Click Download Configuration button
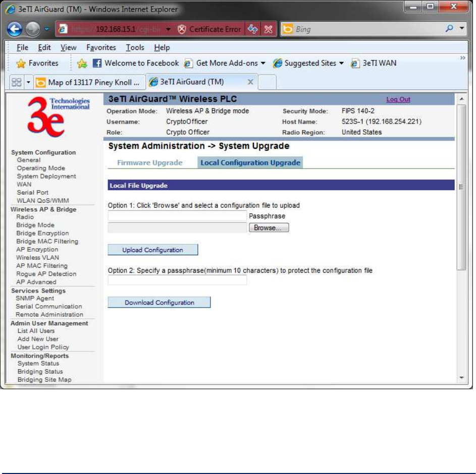This screenshot has width=476, height=474. [x=159, y=303]
